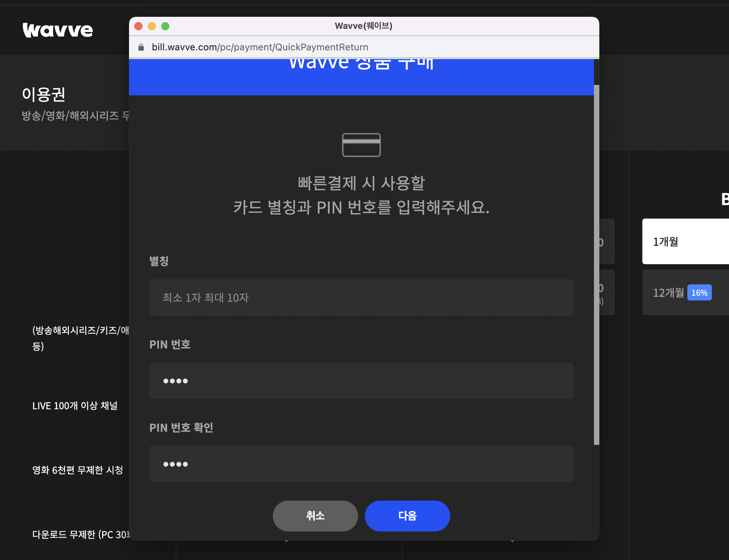Click the Wavve(웨이브) window title

[363, 26]
